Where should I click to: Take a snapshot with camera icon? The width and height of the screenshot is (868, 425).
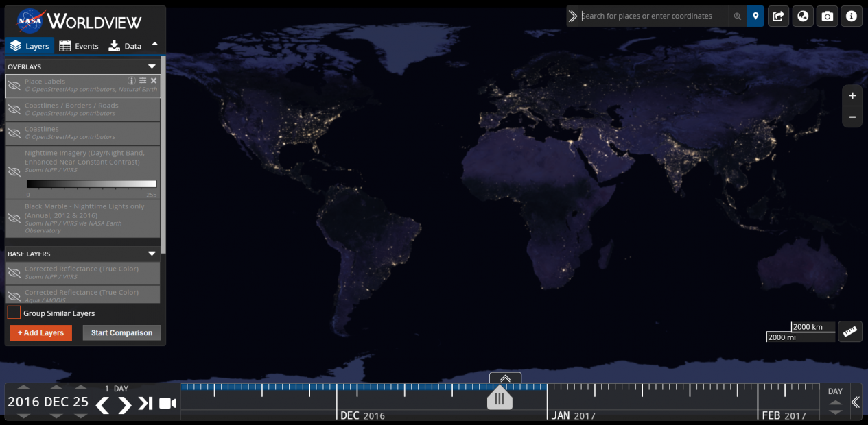click(828, 16)
